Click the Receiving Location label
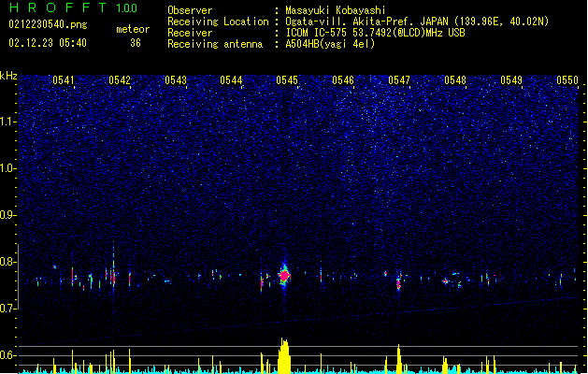Viewport: 588px width, 374px height. click(x=218, y=22)
